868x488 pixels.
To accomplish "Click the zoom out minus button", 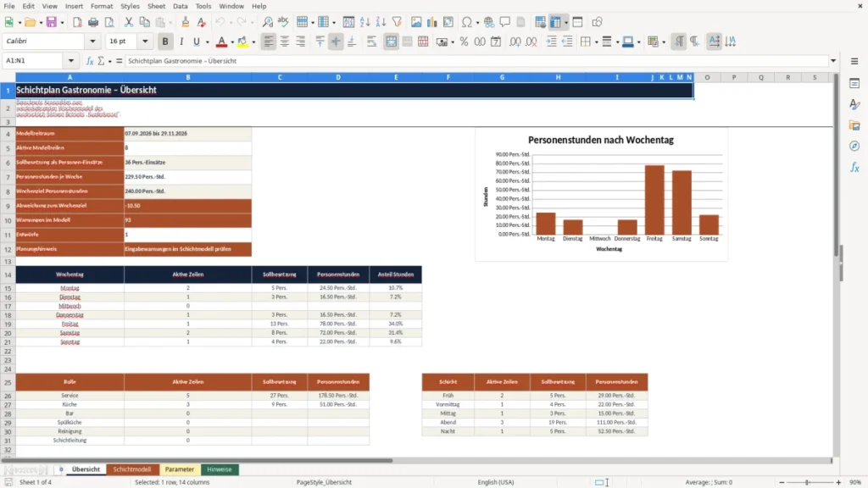I will click(782, 482).
